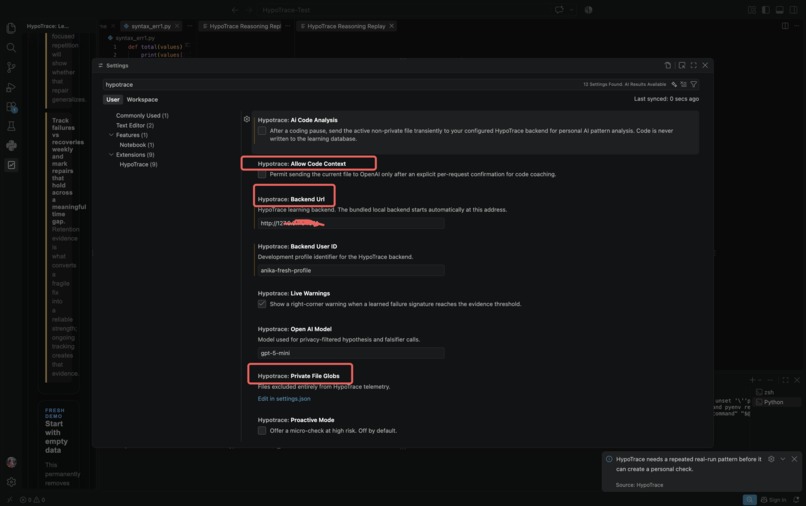Click the highlighted zoom icon in status bar
The width and height of the screenshot is (806, 506).
[x=749, y=499]
